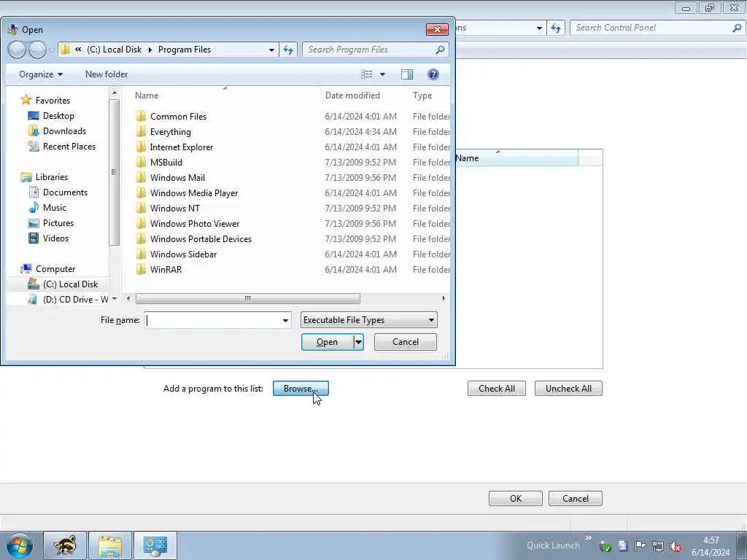Open the address bar path history dropdown

[x=271, y=50]
